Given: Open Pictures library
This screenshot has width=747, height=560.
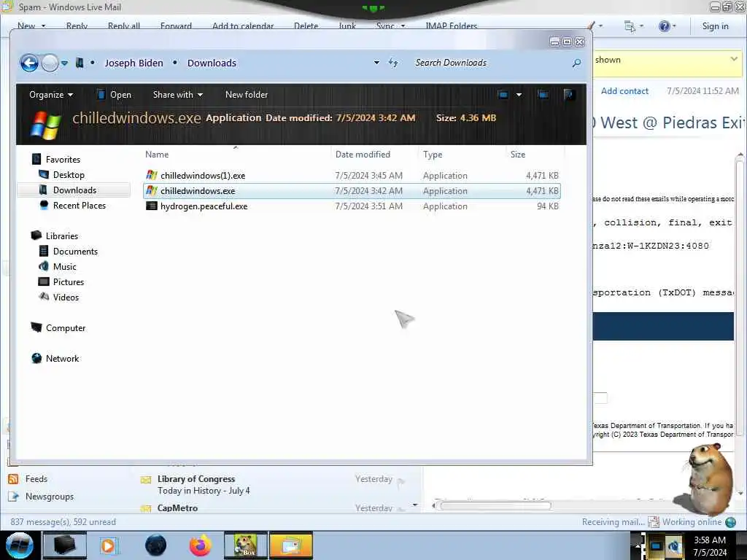Looking at the screenshot, I should (69, 282).
